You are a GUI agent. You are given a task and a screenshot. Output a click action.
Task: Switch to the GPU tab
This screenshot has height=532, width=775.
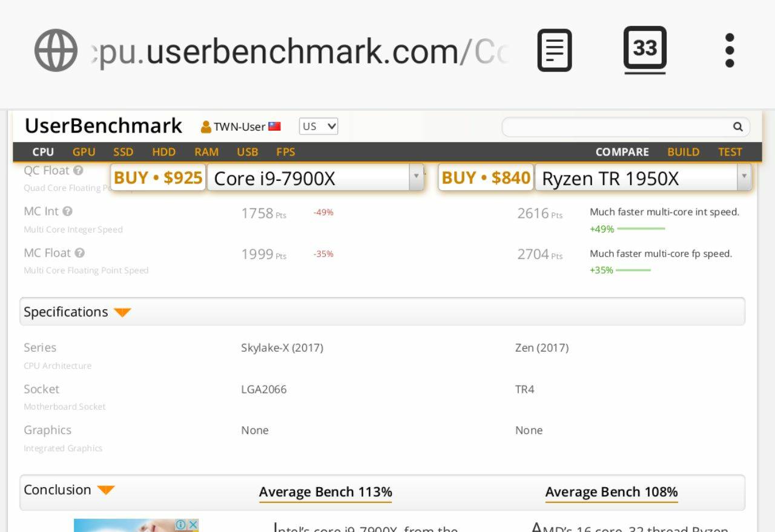click(84, 152)
